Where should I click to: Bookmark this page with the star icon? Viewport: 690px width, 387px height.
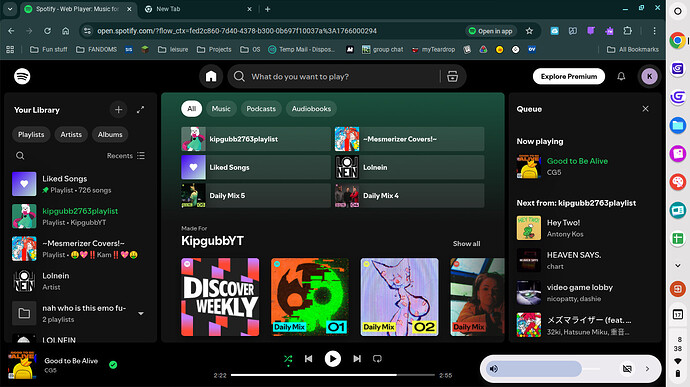tap(529, 31)
